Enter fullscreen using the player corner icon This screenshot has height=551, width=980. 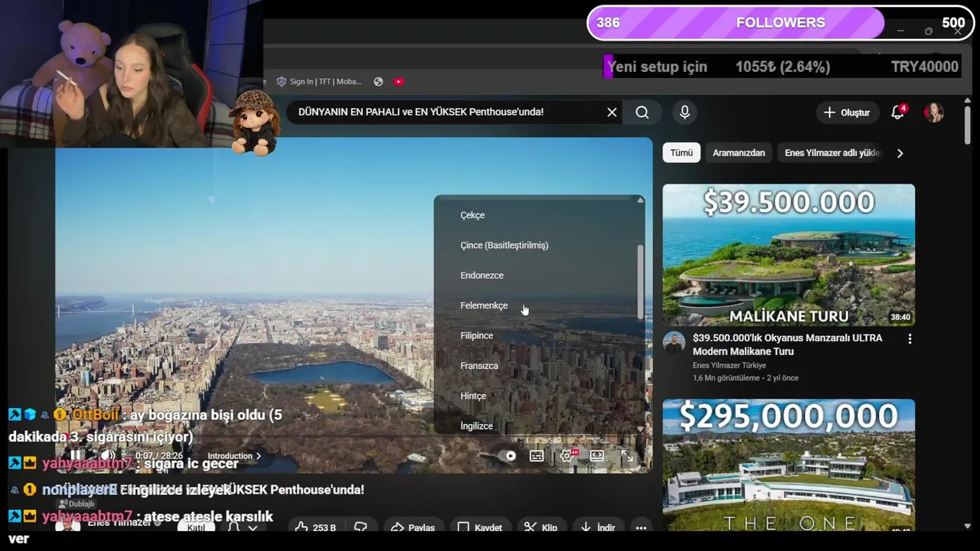coord(627,456)
